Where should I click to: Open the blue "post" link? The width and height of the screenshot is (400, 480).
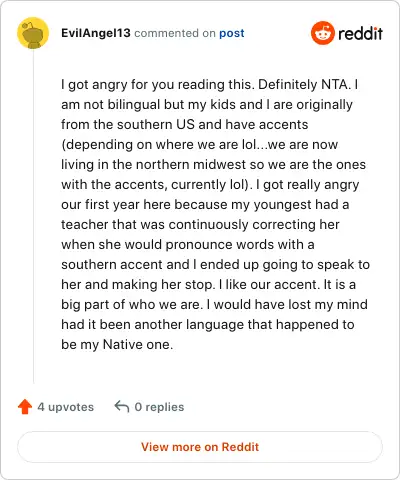[232, 33]
